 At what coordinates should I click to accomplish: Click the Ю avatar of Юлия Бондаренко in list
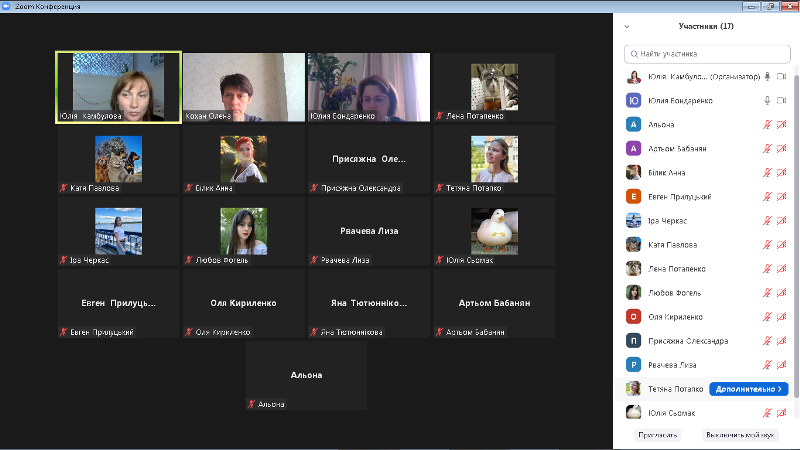633,101
